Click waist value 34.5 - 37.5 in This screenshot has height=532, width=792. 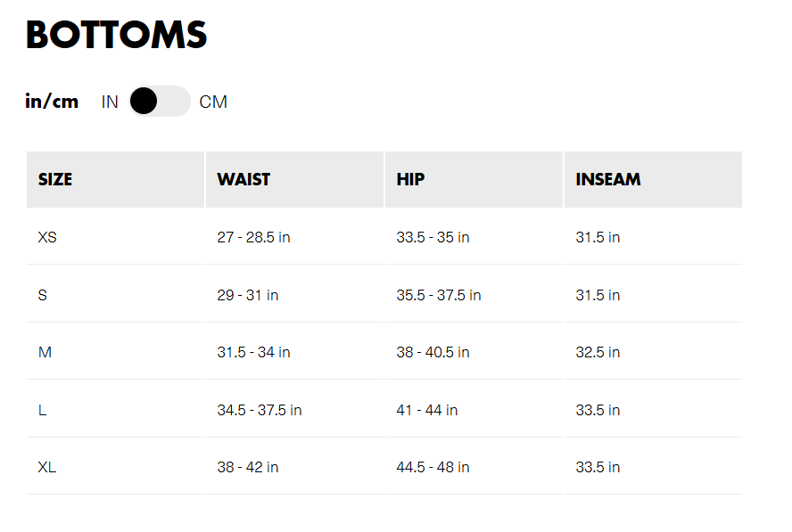click(x=260, y=410)
